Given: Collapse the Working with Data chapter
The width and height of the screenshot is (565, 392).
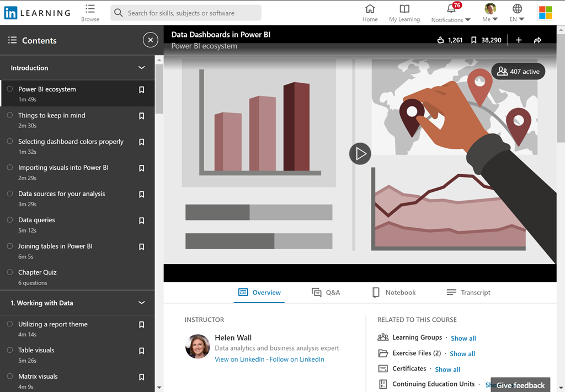Looking at the screenshot, I should [x=141, y=303].
